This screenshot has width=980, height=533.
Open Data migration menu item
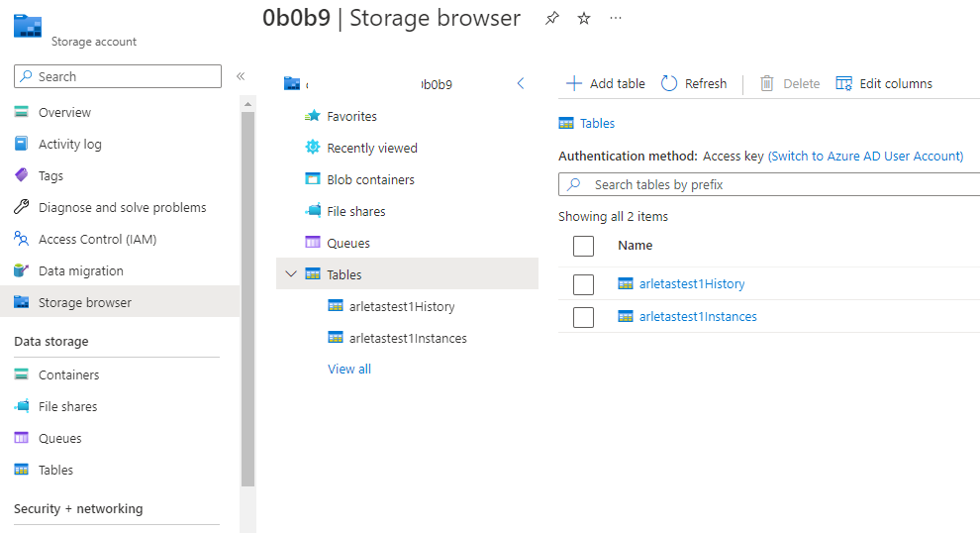(81, 270)
